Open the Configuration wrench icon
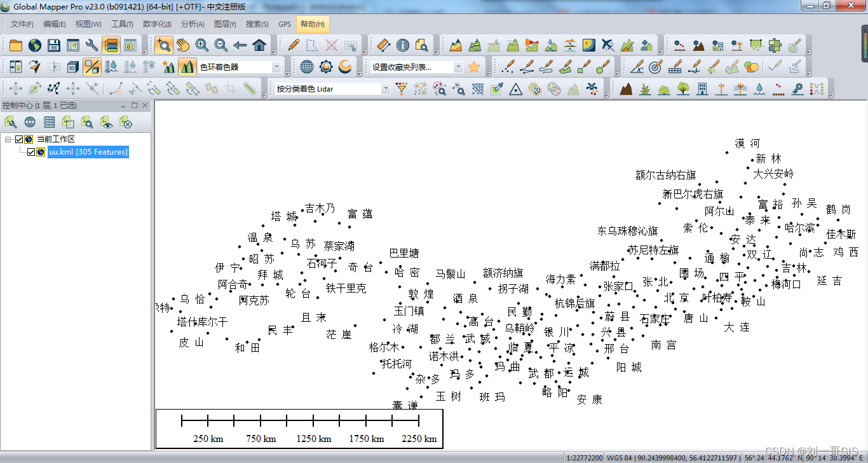This screenshot has width=868, height=463. click(x=92, y=45)
